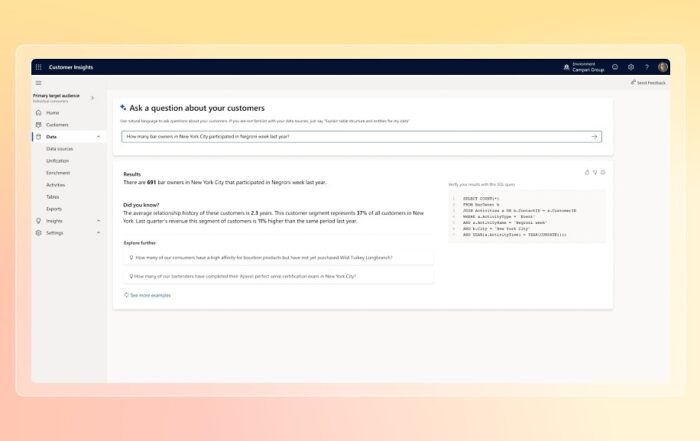Click the bold 691 result count

[151, 182]
